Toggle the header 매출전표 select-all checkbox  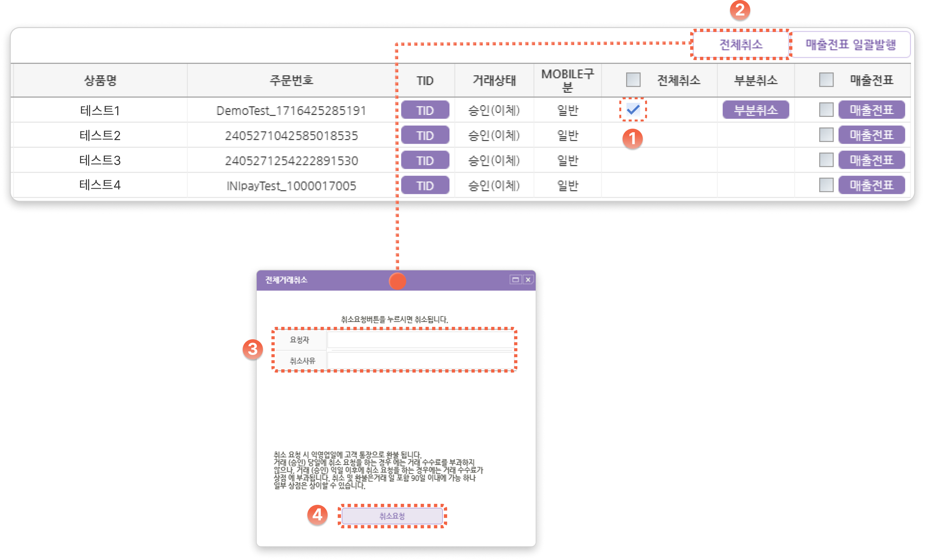click(826, 80)
